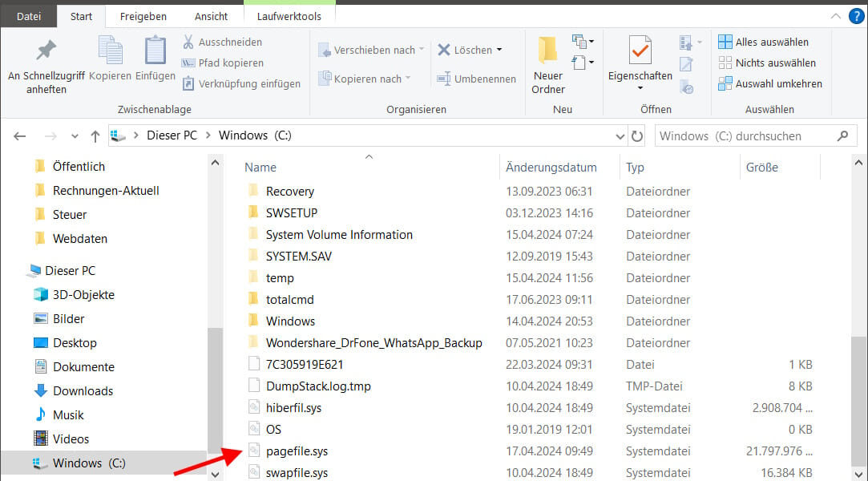Open the Einfacher Zugriff dropdown icon

pos(583,63)
